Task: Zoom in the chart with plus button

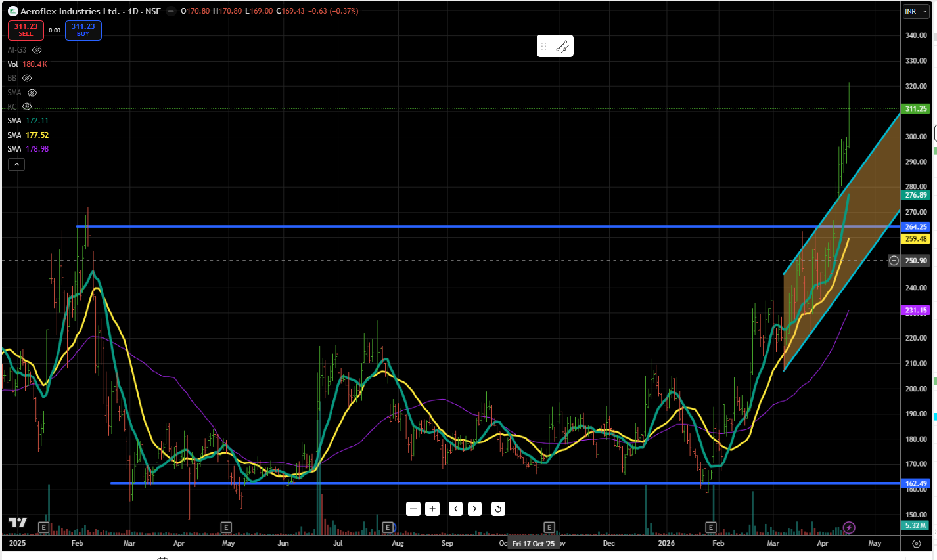Action: click(x=432, y=509)
